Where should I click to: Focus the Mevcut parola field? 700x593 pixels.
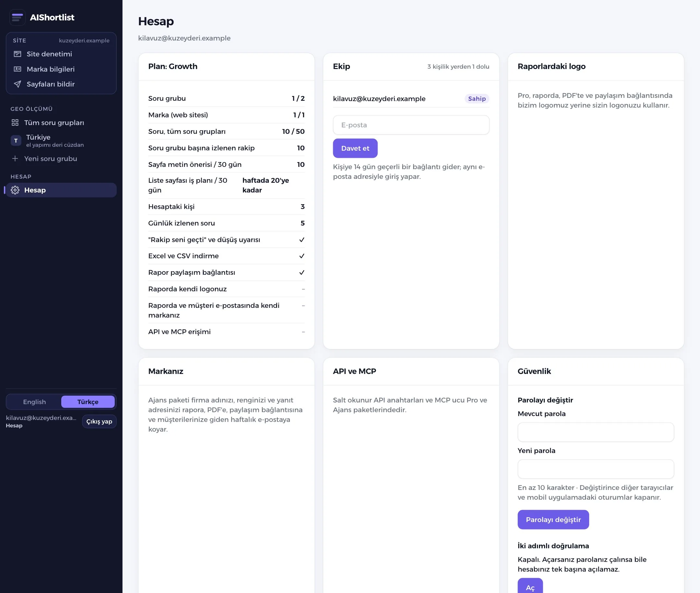pyautogui.click(x=595, y=432)
